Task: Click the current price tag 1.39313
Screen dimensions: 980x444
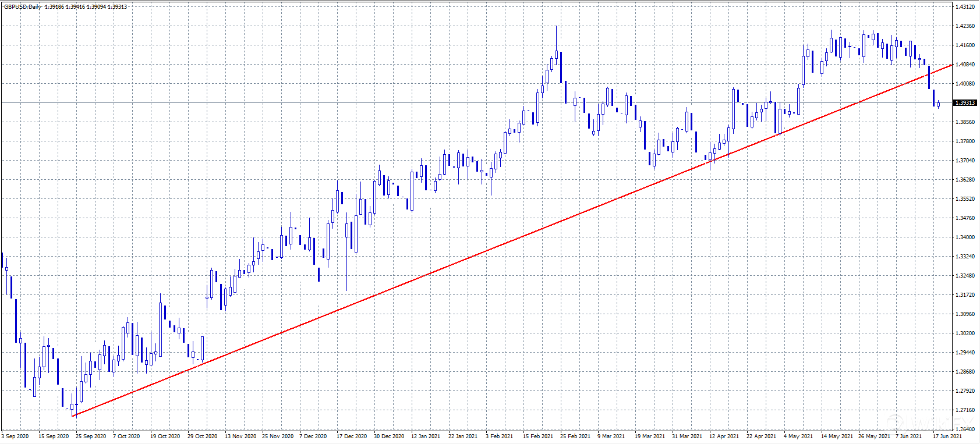Action: (x=965, y=103)
